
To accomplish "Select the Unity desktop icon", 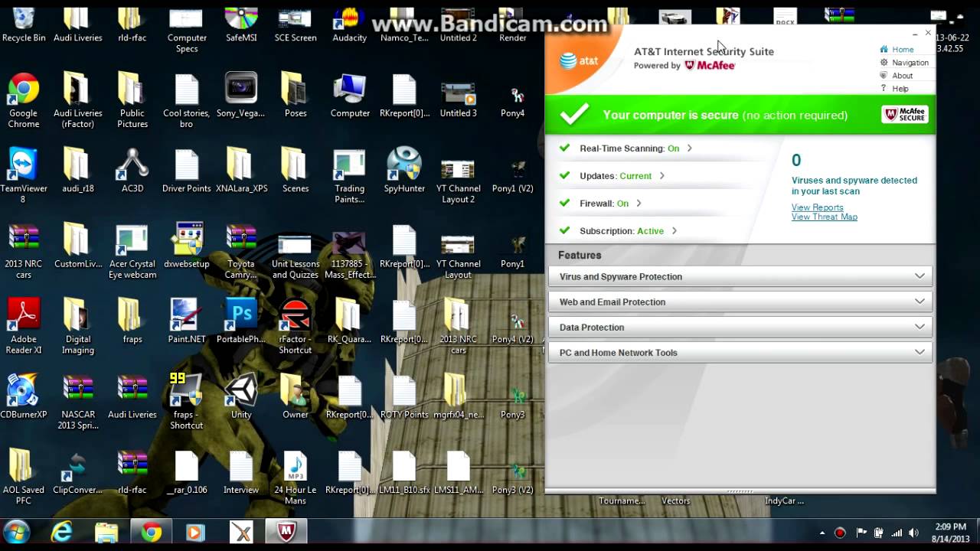I will point(241,396).
